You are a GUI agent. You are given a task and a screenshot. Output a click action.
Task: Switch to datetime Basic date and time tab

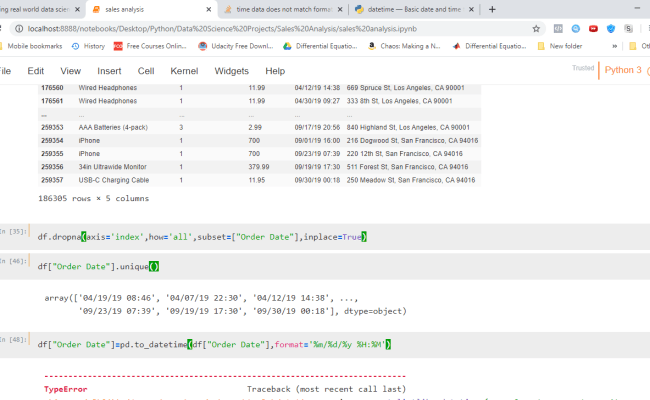coord(415,9)
